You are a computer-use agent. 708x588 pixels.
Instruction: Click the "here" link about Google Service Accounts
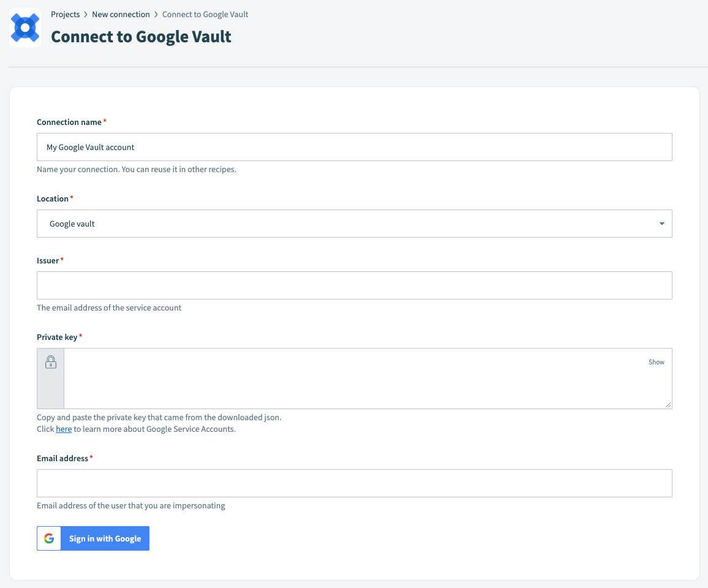click(x=64, y=429)
